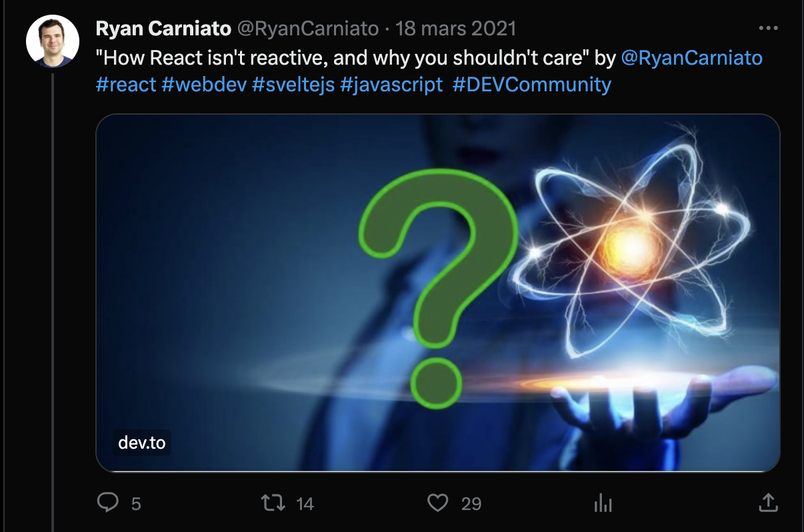Open the #DEVCommunity hashtag
804x532 pixels.
pyautogui.click(x=531, y=85)
